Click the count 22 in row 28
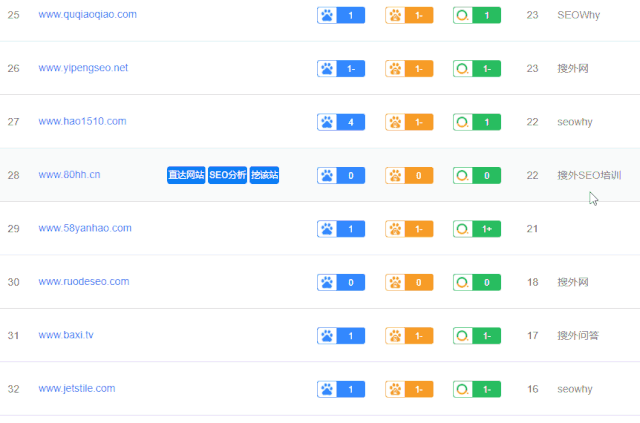 click(x=532, y=176)
